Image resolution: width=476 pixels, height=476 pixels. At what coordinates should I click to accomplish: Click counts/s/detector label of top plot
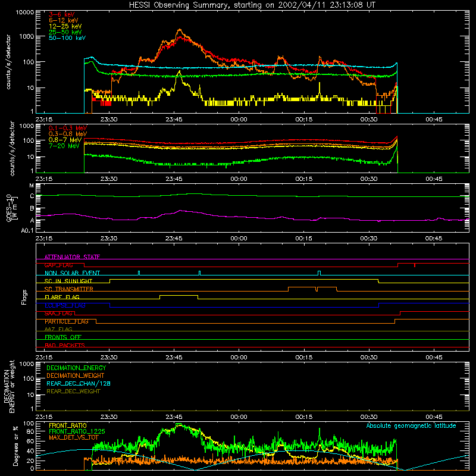click(x=8, y=62)
